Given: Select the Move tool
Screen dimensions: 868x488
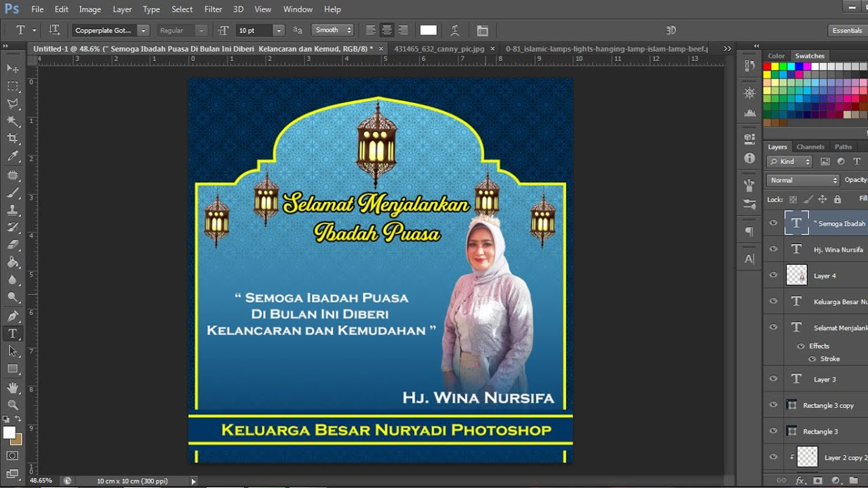Looking at the screenshot, I should (12, 68).
